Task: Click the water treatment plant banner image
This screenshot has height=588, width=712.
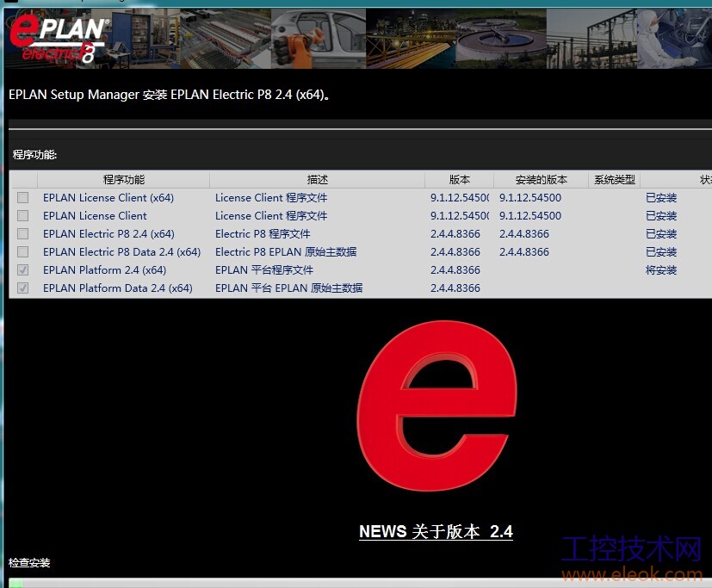Action: tap(501, 39)
